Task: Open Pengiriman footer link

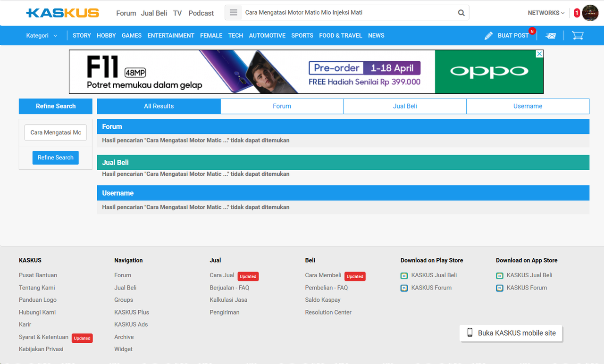Action: pos(225,312)
